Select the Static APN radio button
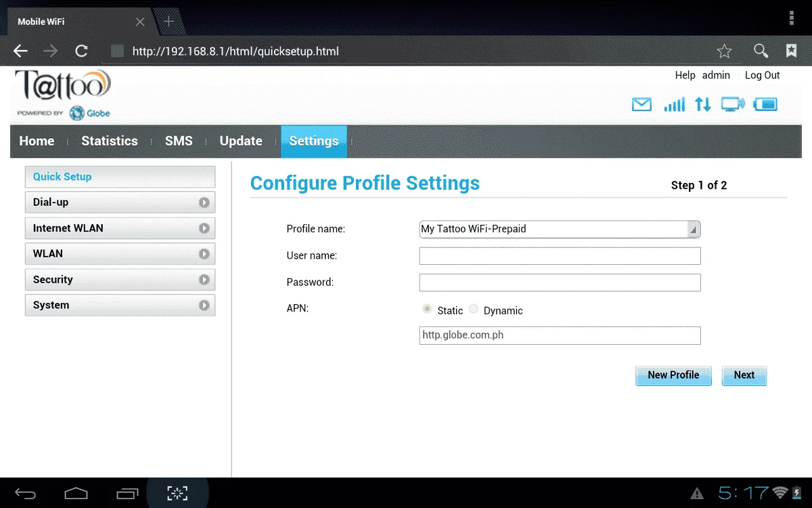812x508 pixels. pos(427,309)
